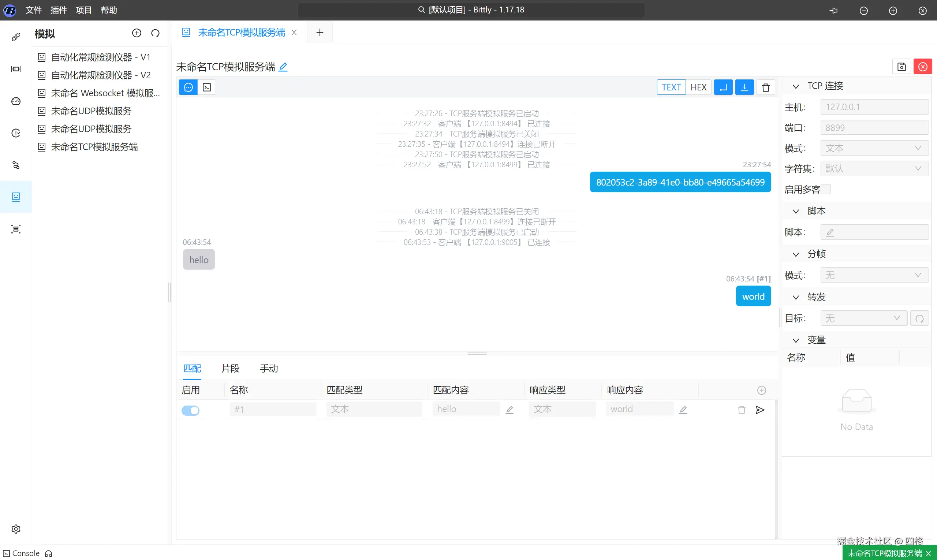Click the red stop service button

coord(922,67)
